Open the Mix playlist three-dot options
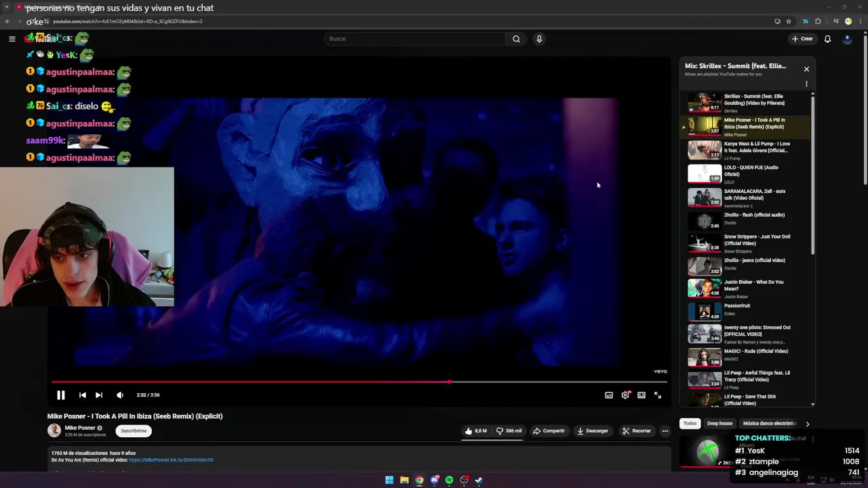The width and height of the screenshot is (868, 488). pyautogui.click(x=806, y=84)
